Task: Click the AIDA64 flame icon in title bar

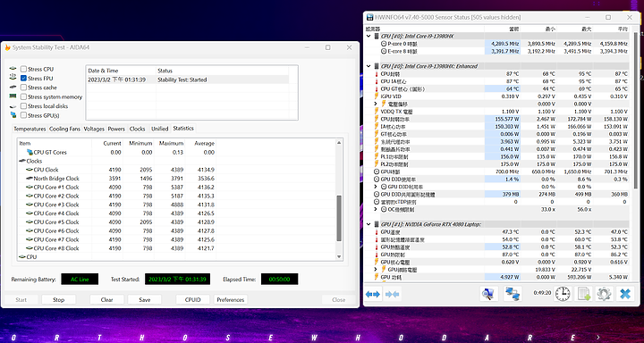Action: coord(7,47)
